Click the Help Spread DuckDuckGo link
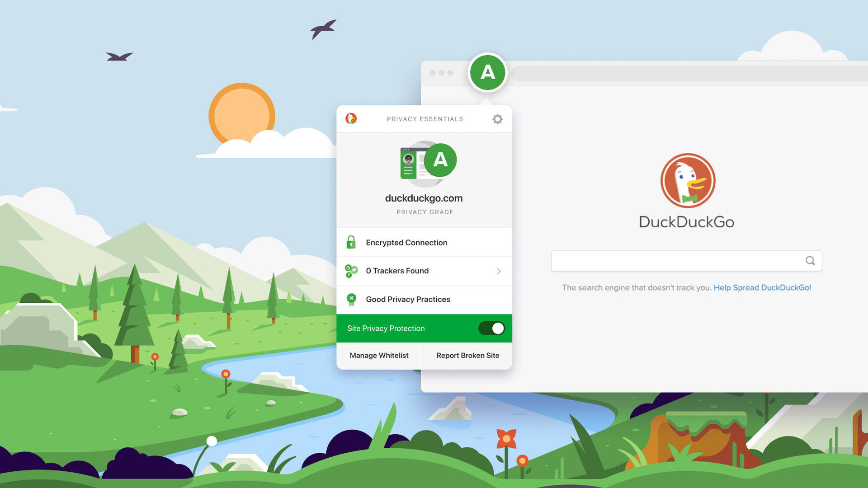This screenshot has width=868, height=488. click(763, 287)
